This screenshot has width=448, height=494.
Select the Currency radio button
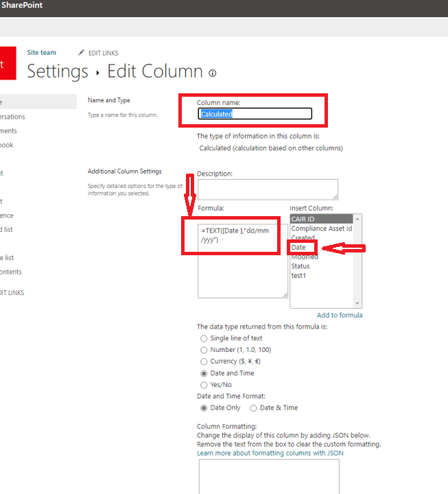(204, 362)
